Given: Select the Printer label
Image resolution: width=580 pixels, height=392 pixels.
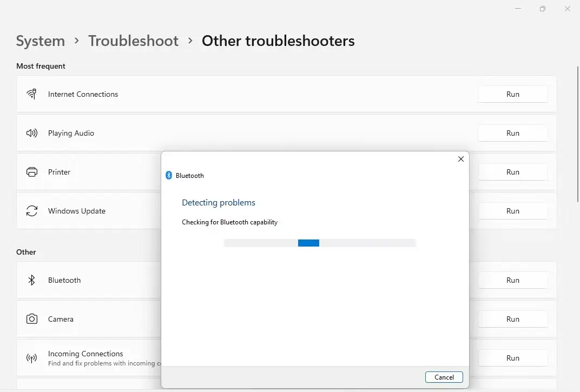Looking at the screenshot, I should coord(59,172).
